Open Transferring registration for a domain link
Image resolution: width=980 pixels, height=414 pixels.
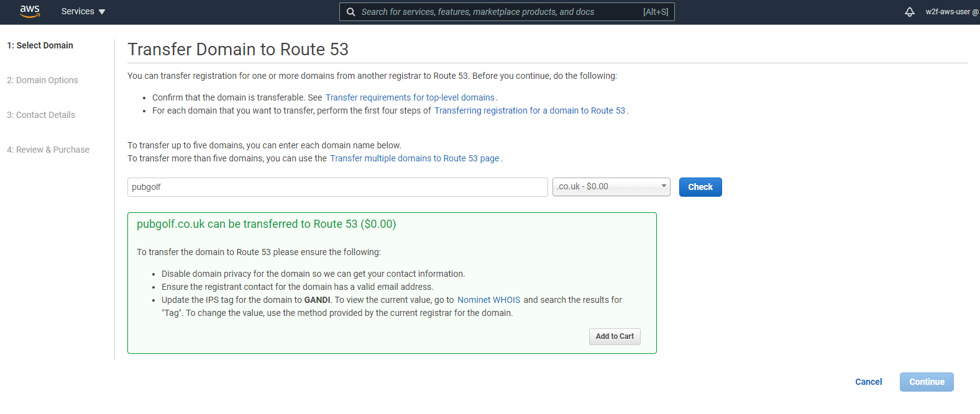click(529, 110)
